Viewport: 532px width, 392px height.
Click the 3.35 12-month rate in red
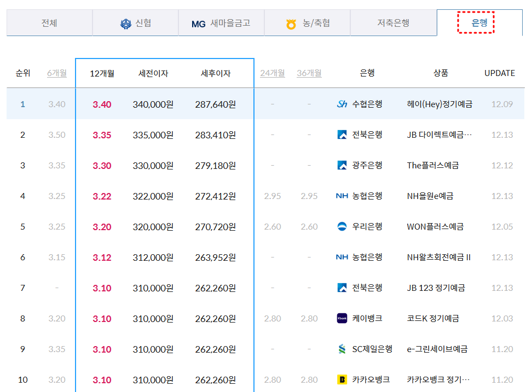[102, 135]
